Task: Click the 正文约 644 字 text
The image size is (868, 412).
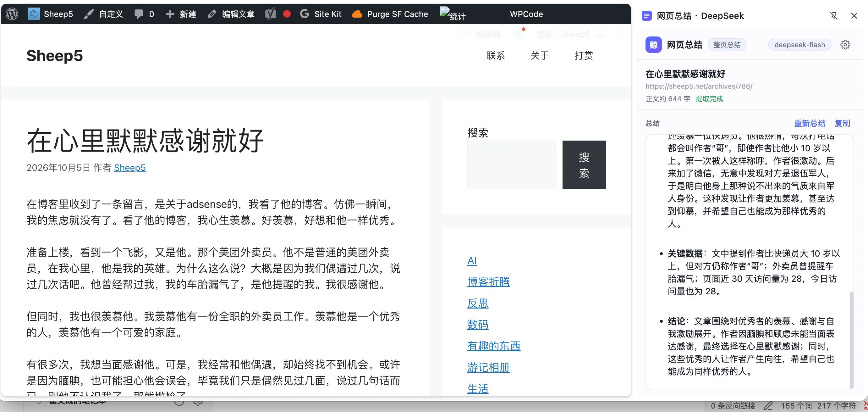Action: pyautogui.click(x=668, y=99)
